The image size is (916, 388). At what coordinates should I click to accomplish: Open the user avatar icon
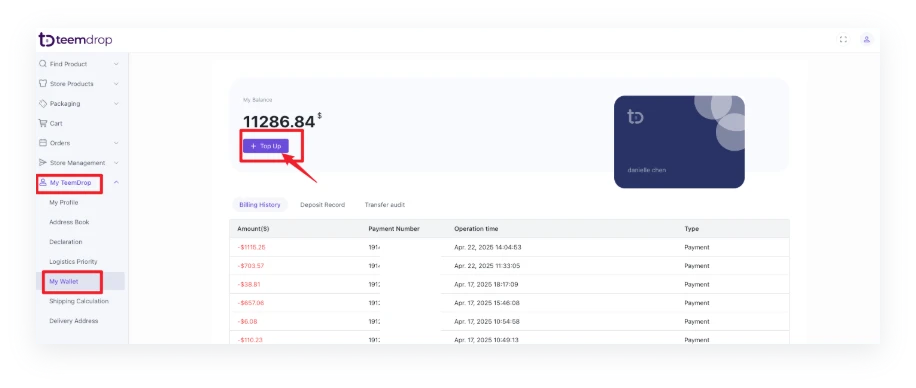(867, 40)
